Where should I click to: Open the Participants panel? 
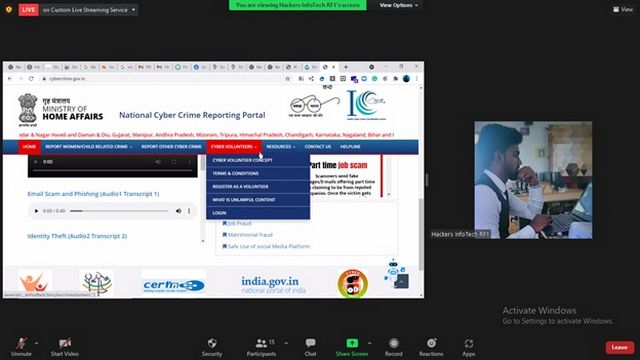(261, 347)
